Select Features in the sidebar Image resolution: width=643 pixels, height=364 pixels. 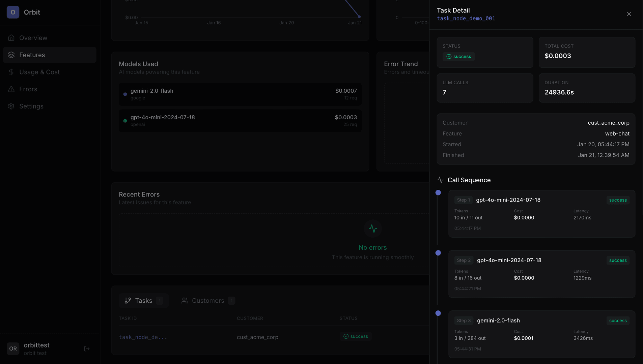coord(32,55)
